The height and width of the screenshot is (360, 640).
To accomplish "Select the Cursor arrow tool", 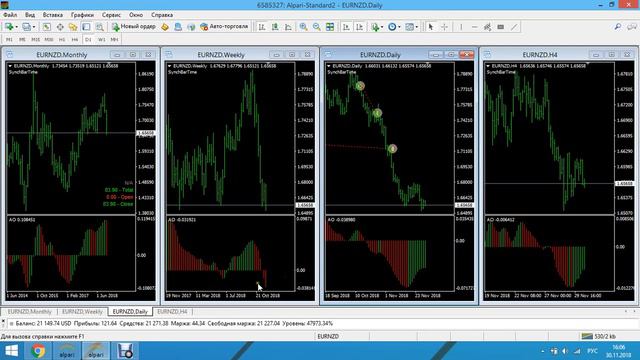I will click(431, 27).
